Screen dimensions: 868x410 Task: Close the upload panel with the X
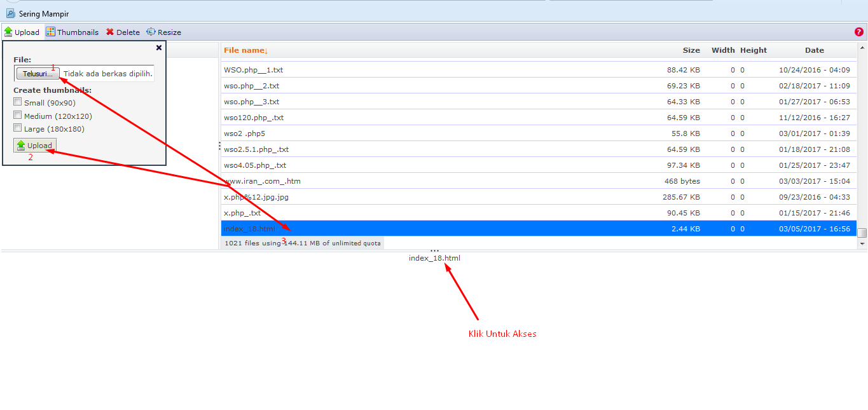pos(158,47)
